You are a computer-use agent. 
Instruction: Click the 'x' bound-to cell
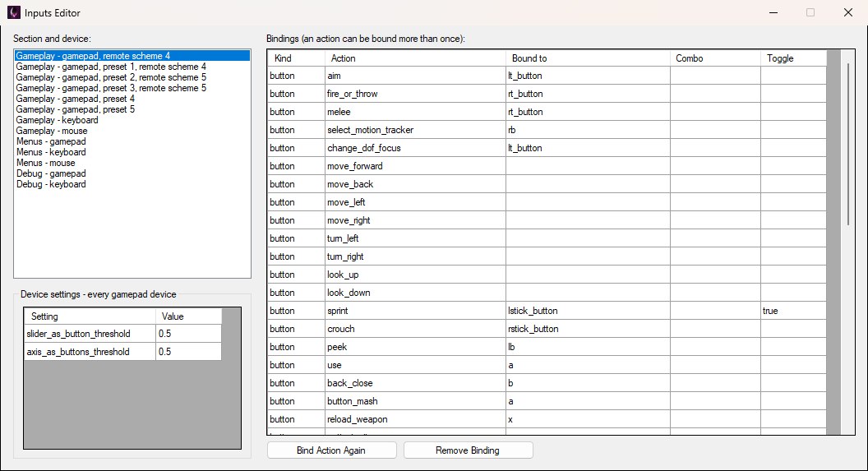point(588,419)
